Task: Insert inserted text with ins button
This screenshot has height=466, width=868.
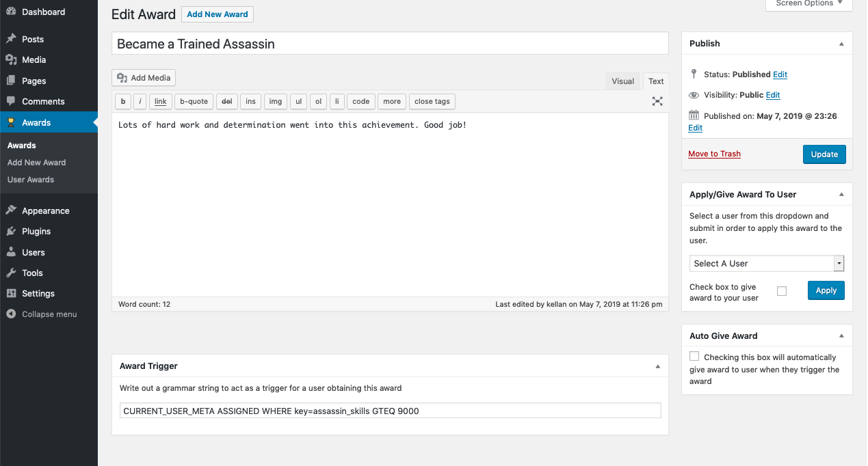Action: (x=251, y=101)
